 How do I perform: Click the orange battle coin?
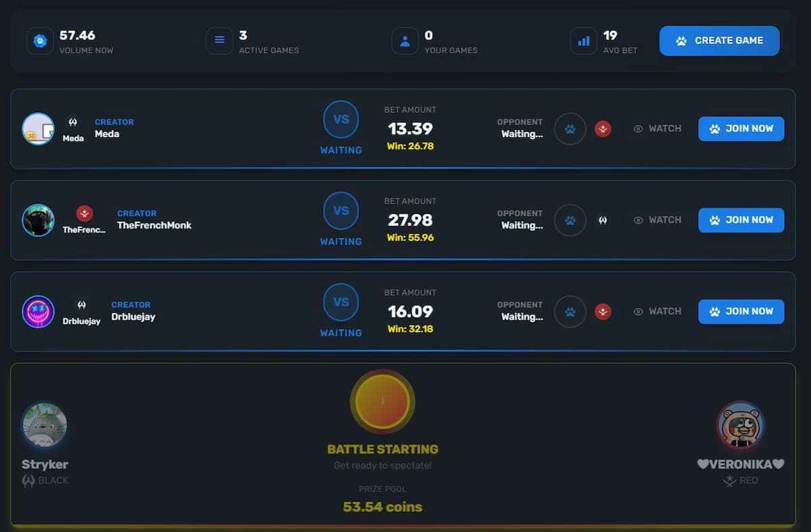383,402
